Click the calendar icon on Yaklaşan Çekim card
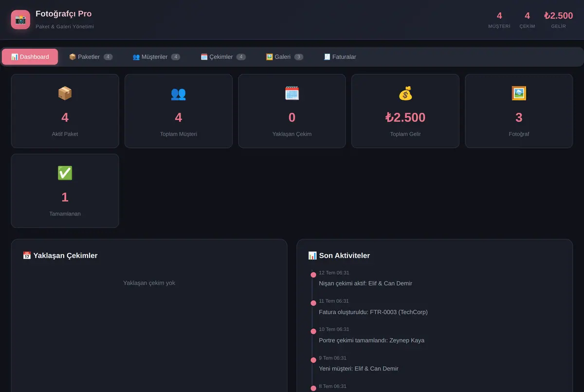This screenshot has width=584, height=392. [x=292, y=93]
